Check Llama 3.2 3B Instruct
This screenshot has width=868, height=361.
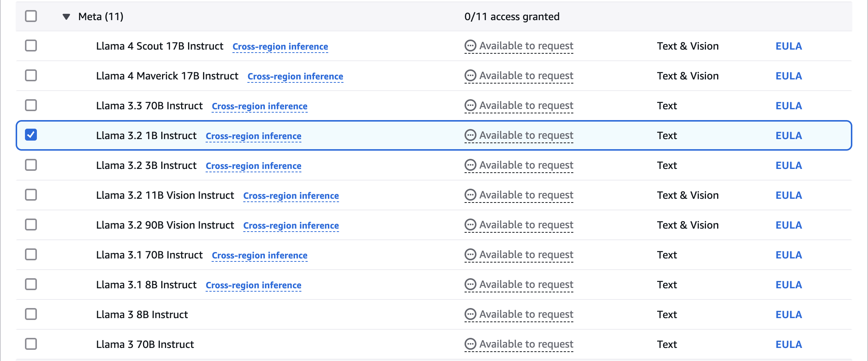click(x=31, y=165)
